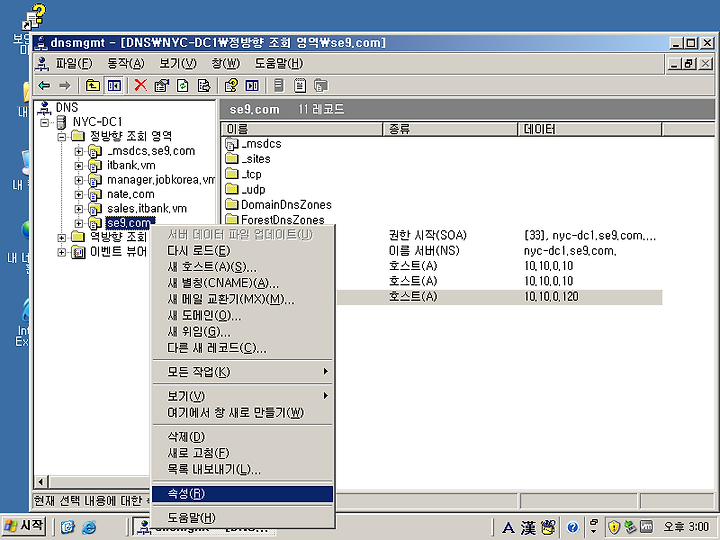Click the Internet Explorer quick launch icon
The image size is (720, 540).
(89, 527)
